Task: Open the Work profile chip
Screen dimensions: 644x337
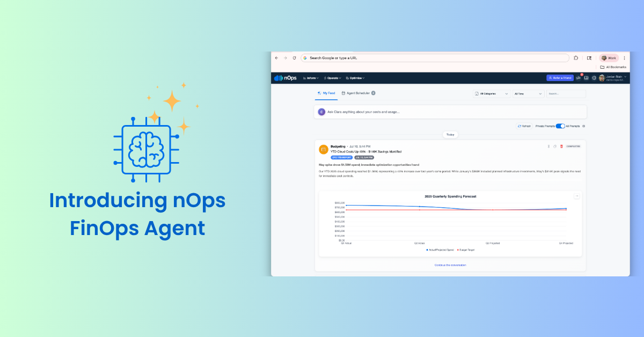Action: point(609,58)
